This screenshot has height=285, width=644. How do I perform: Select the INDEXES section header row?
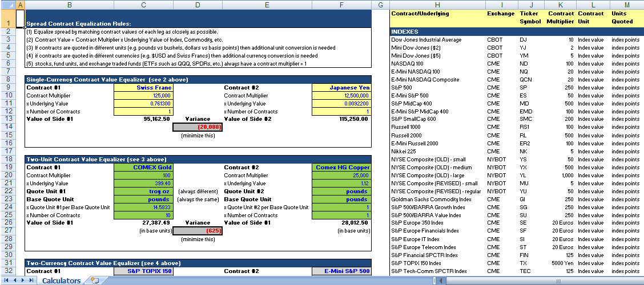(516, 31)
